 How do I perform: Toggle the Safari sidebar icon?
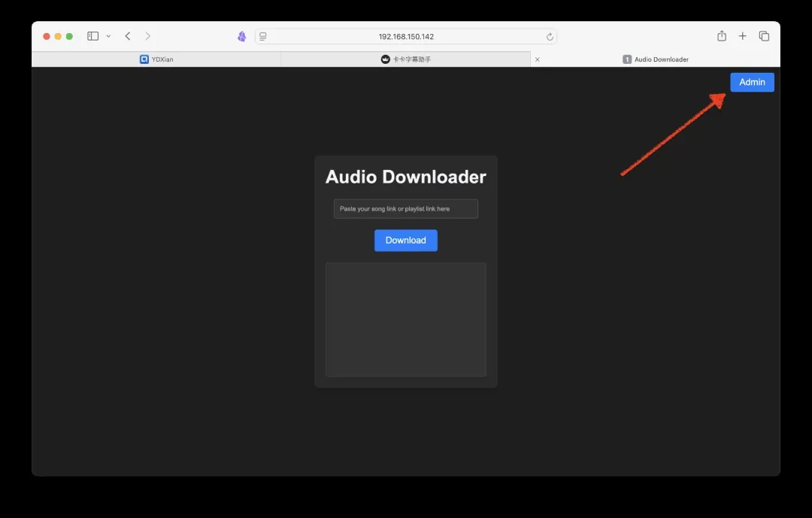92,36
